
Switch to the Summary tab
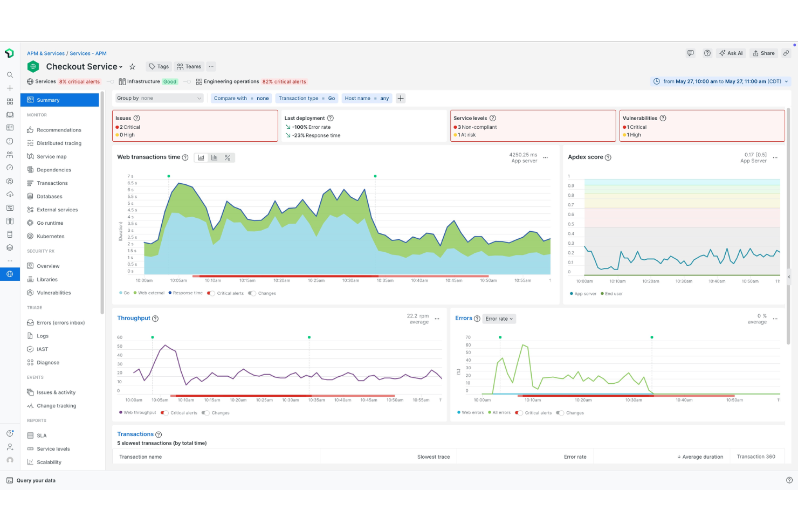click(48, 100)
